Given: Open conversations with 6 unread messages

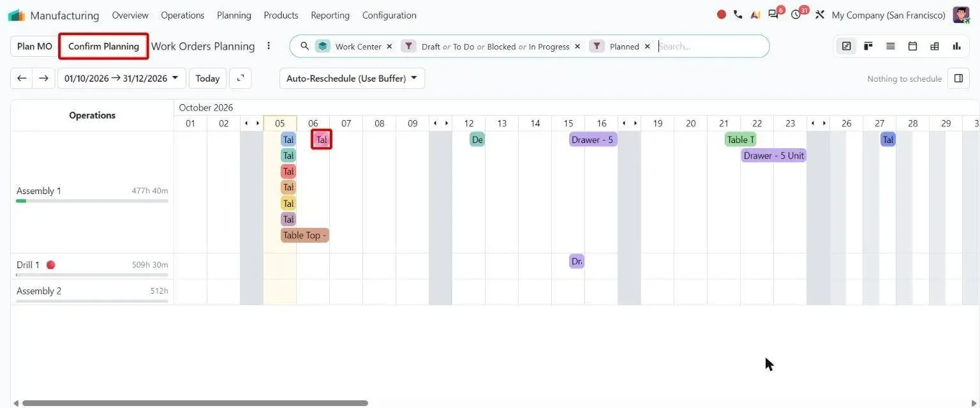Looking at the screenshot, I should [775, 14].
